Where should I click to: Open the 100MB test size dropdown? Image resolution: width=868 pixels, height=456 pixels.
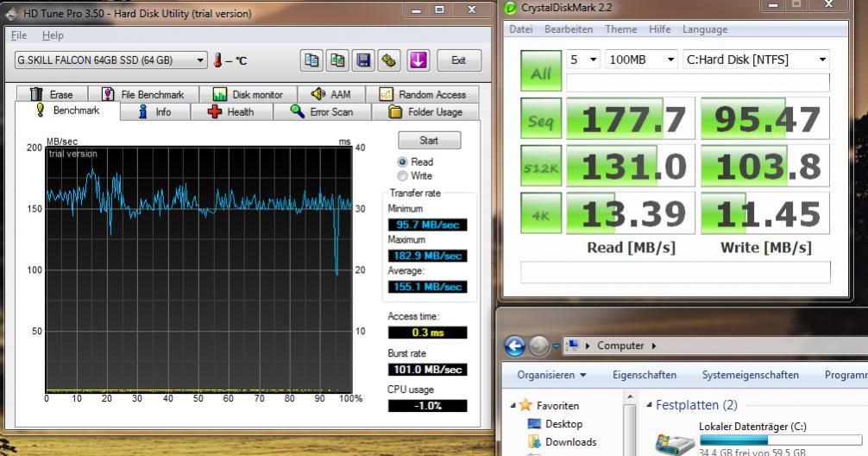pyautogui.click(x=670, y=60)
